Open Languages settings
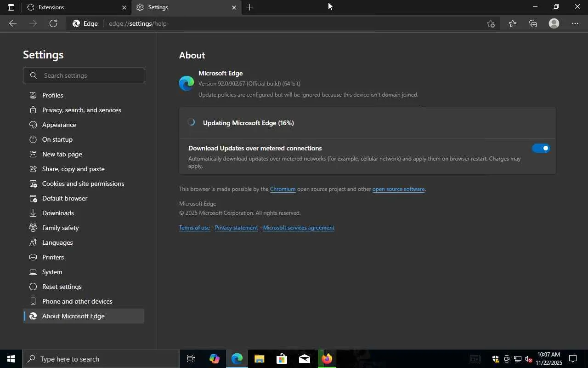 84,242
